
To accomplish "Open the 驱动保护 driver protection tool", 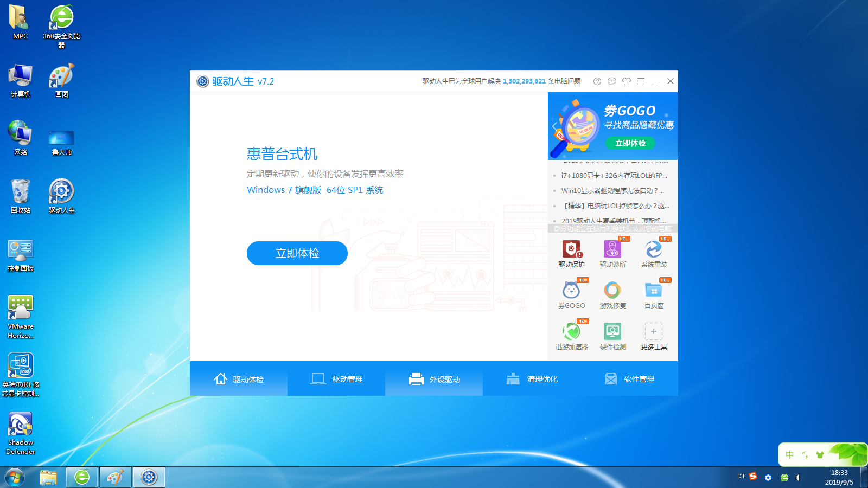I will pyautogui.click(x=571, y=254).
